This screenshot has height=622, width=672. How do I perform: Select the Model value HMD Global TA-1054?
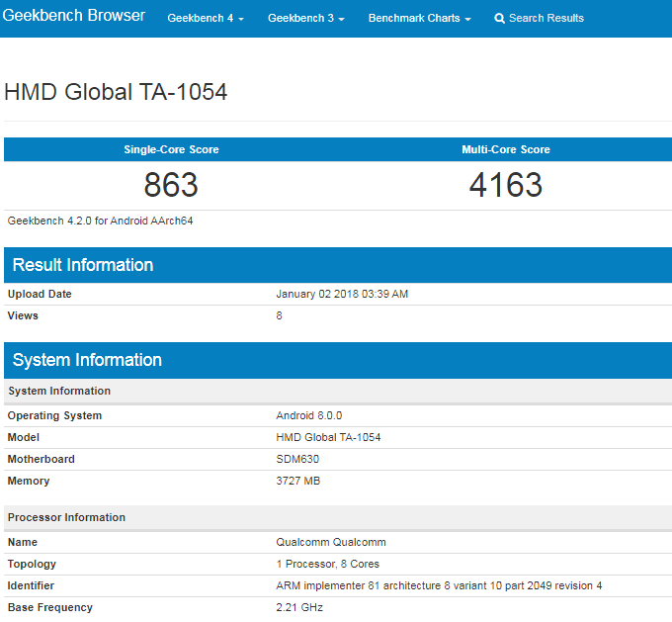[x=328, y=437]
